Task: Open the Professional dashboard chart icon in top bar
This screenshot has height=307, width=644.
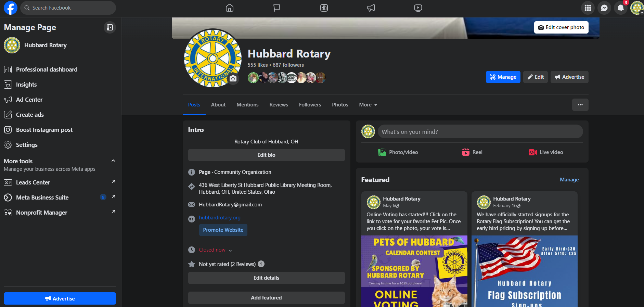Action: click(x=324, y=8)
